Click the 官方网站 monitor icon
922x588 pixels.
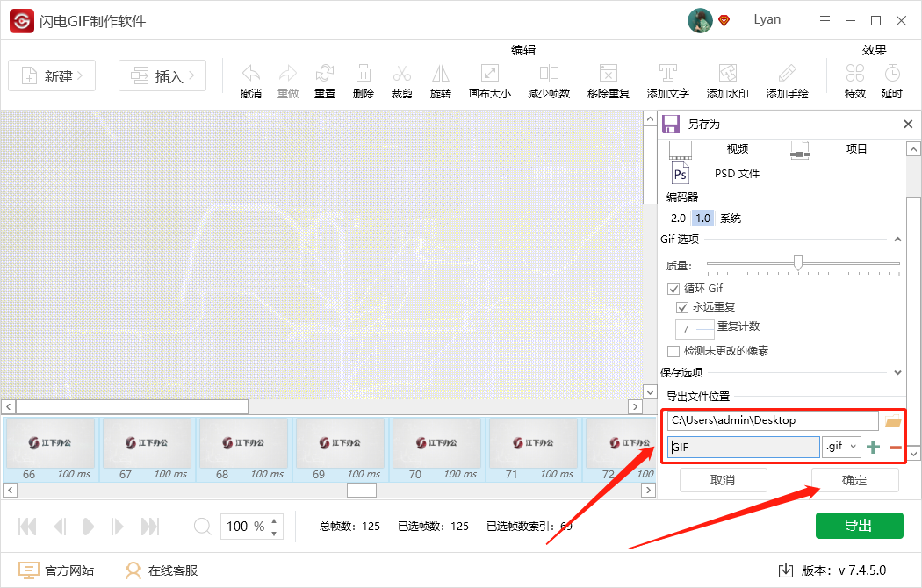28,570
